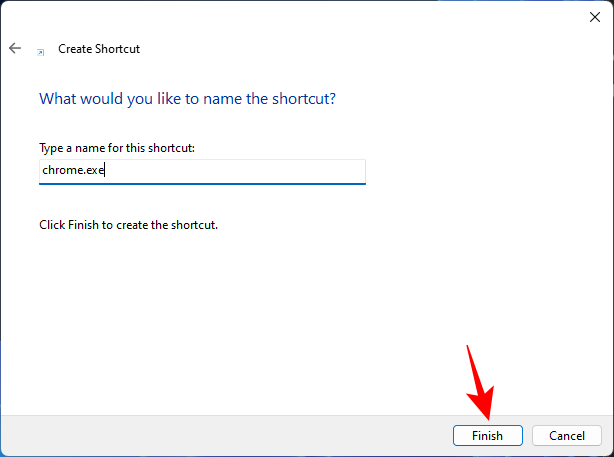Click the shortcut name input field
The height and width of the screenshot is (457, 614).
pos(202,171)
